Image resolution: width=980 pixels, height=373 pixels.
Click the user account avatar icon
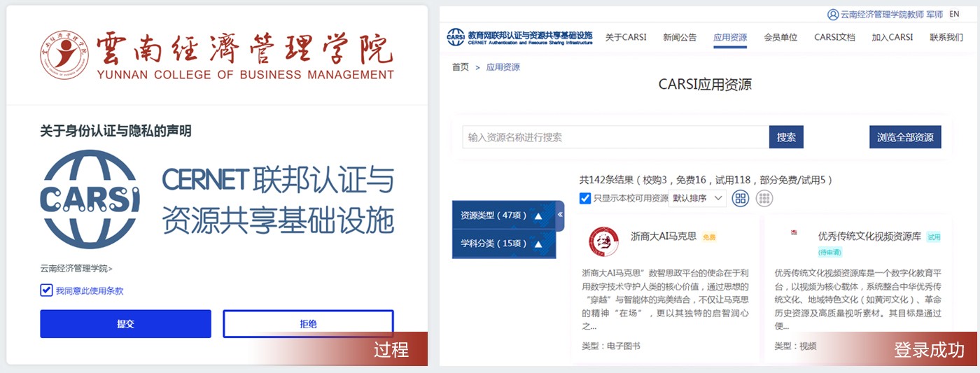(832, 14)
